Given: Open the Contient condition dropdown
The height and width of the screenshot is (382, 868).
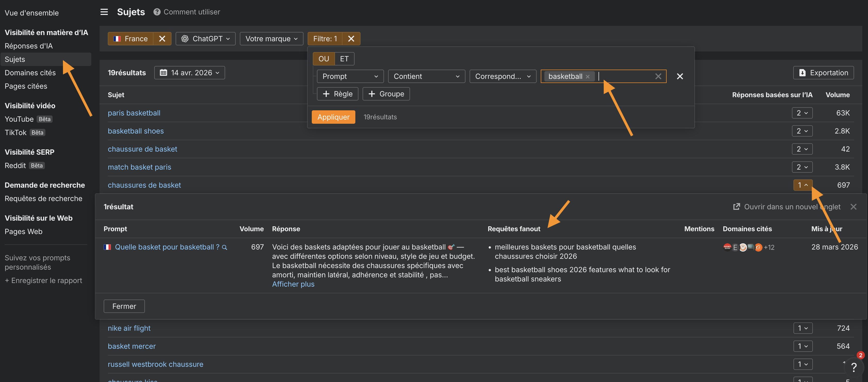Looking at the screenshot, I should point(426,77).
